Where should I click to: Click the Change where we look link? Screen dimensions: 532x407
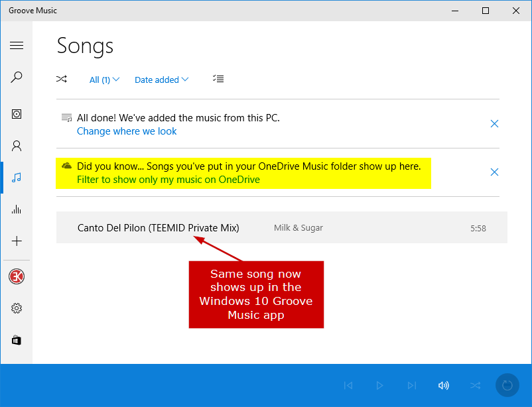[x=127, y=131]
